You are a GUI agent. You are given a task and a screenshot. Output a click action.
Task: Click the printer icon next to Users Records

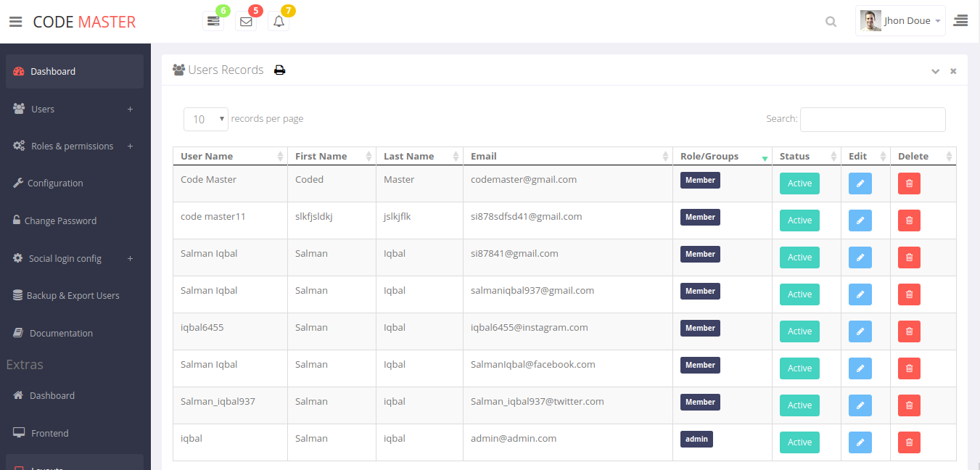279,70
